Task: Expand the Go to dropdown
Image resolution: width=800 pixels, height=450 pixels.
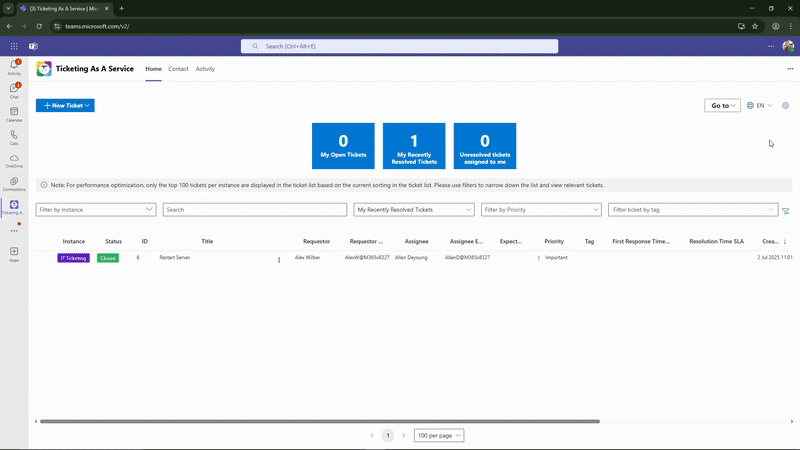Action: (x=722, y=106)
